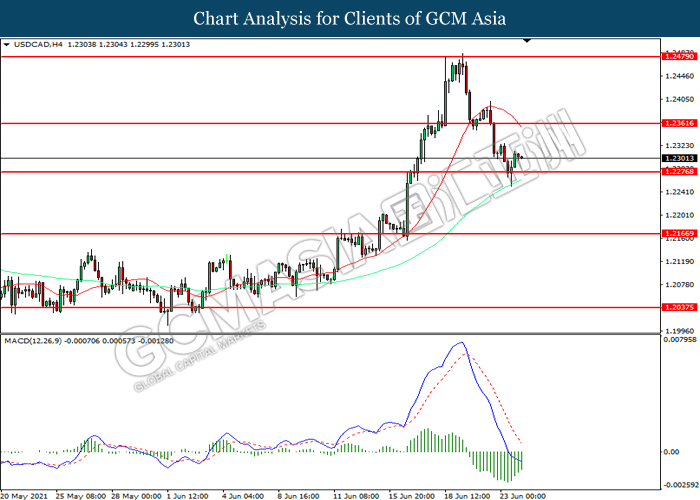Screen dimensions: 700x500
Task: Click the 1.20780 price axis value
Action: tap(679, 284)
